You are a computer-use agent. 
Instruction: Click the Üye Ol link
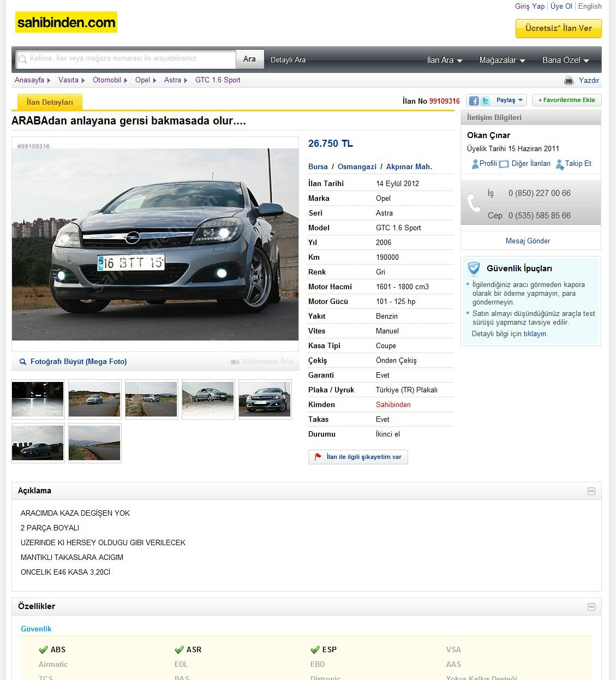point(561,6)
